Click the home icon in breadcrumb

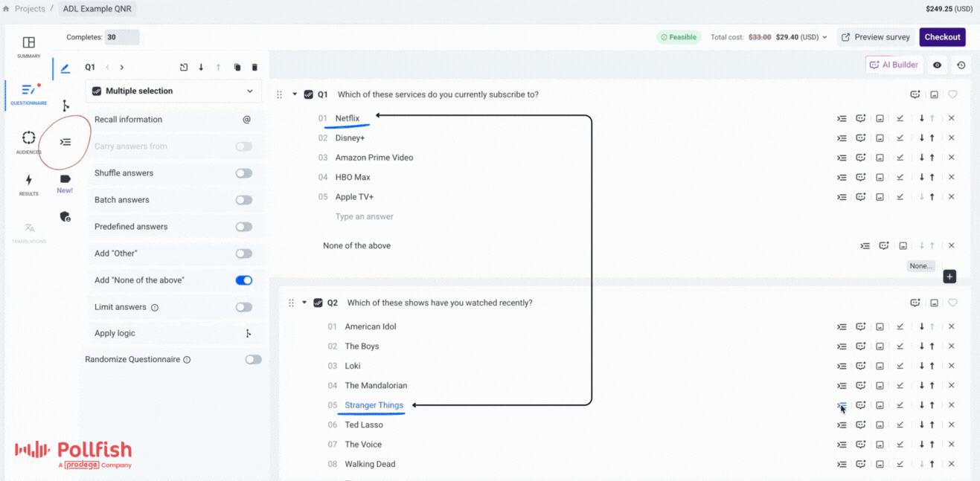coord(7,9)
